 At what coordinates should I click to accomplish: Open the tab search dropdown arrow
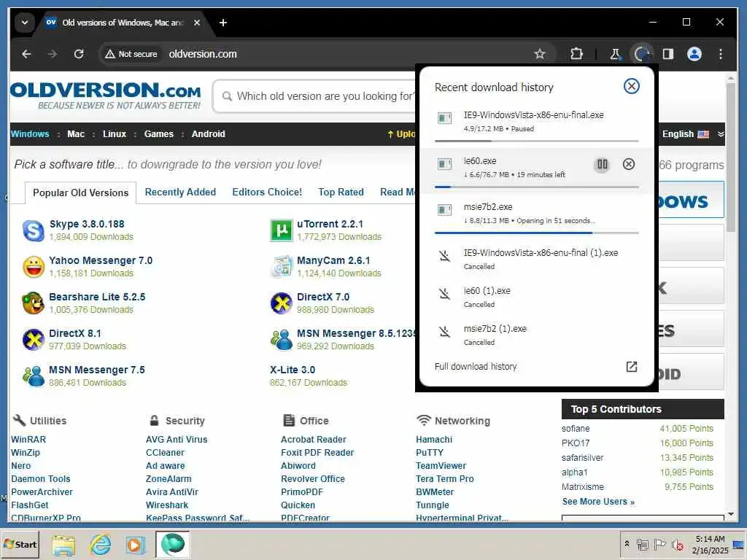24,23
